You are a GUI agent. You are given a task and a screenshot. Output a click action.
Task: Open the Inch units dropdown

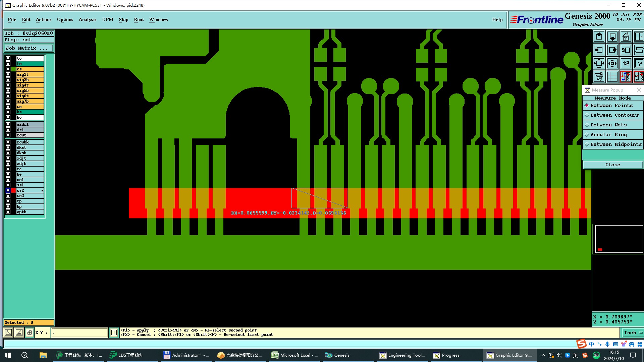pyautogui.click(x=633, y=333)
